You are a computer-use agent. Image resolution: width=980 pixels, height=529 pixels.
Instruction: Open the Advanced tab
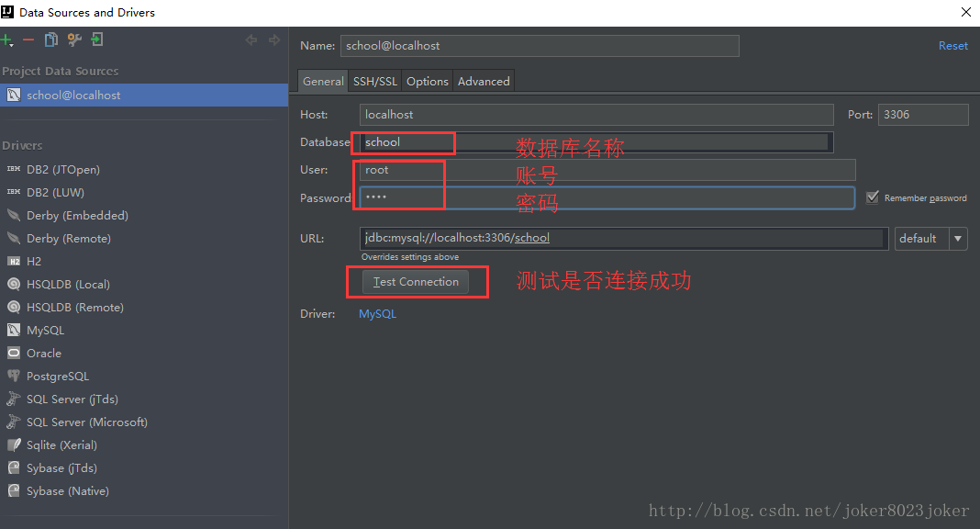[x=484, y=82]
